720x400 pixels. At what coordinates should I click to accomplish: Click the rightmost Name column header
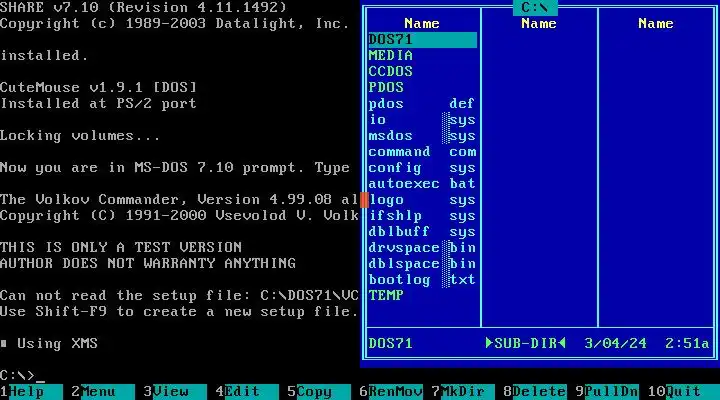point(656,23)
